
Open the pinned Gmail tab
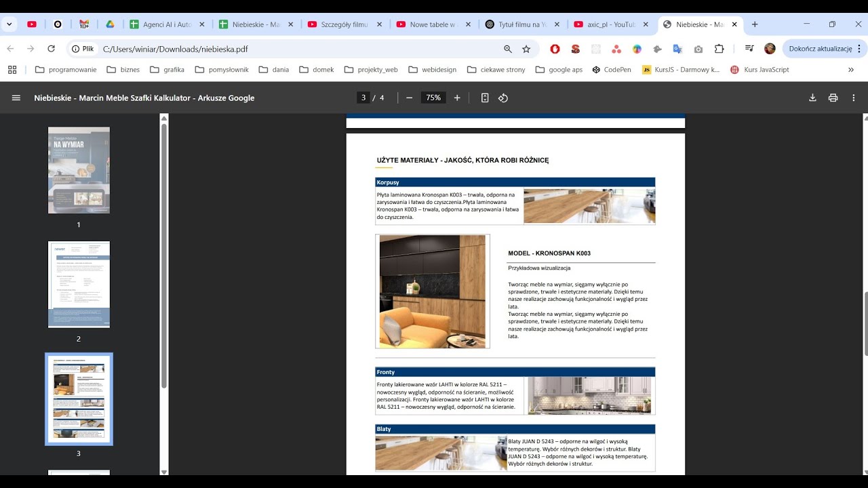(x=84, y=24)
